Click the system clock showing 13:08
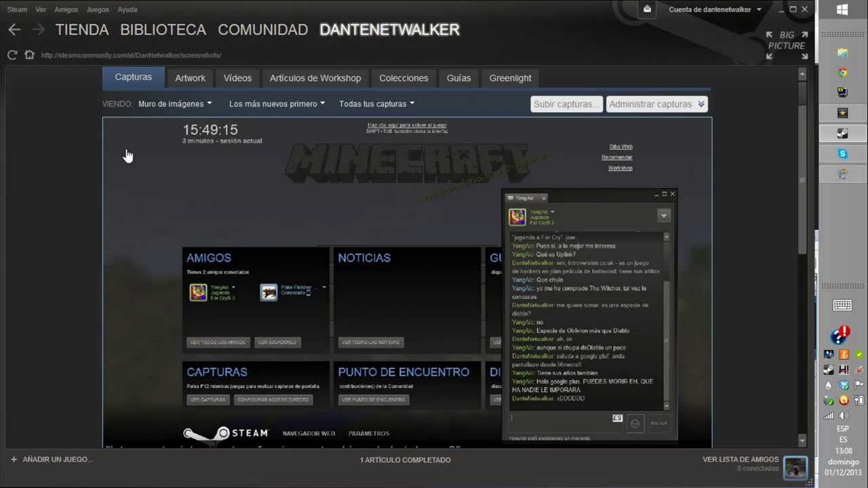Viewport: 868px width, 488px height. tap(844, 451)
